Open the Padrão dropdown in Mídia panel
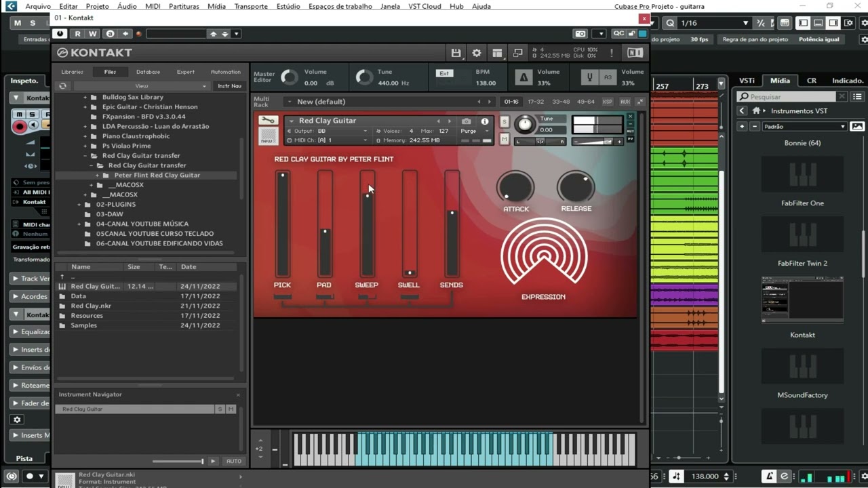 [x=804, y=126]
